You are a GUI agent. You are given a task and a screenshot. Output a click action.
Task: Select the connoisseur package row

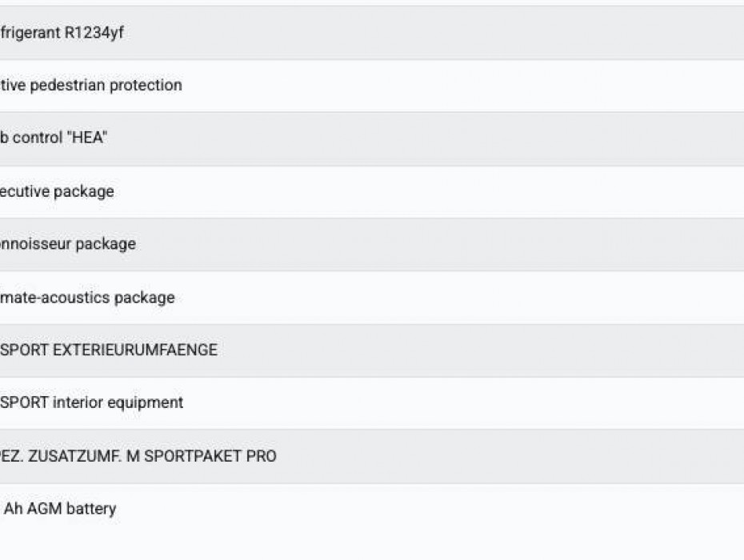(x=372, y=245)
